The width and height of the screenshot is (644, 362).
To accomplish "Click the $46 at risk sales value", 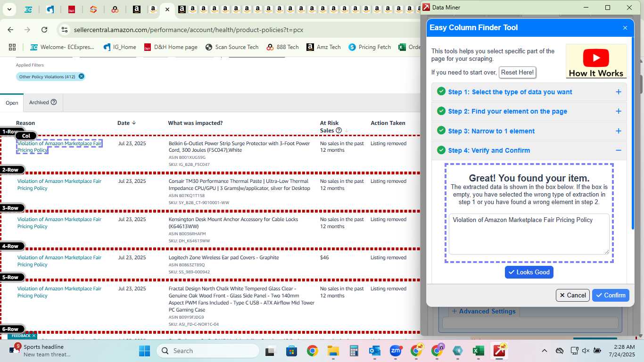I will click(324, 257).
